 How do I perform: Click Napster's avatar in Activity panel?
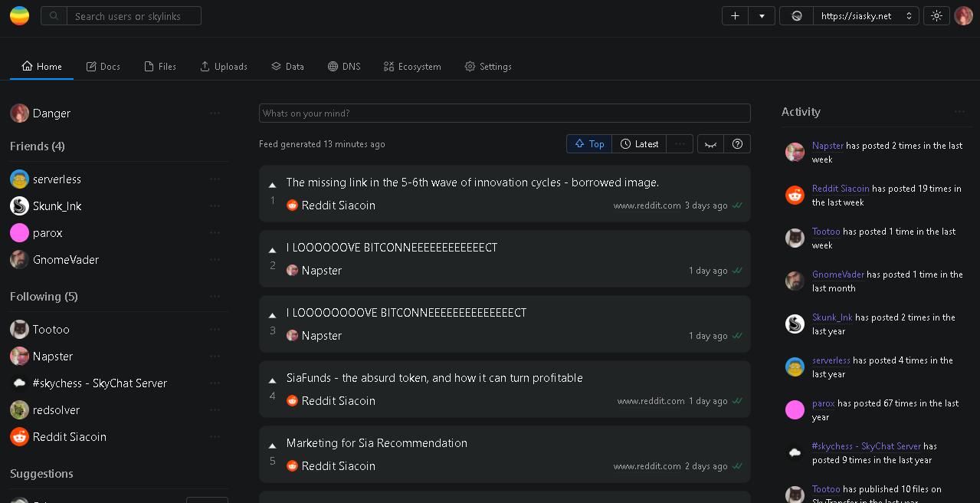point(795,152)
